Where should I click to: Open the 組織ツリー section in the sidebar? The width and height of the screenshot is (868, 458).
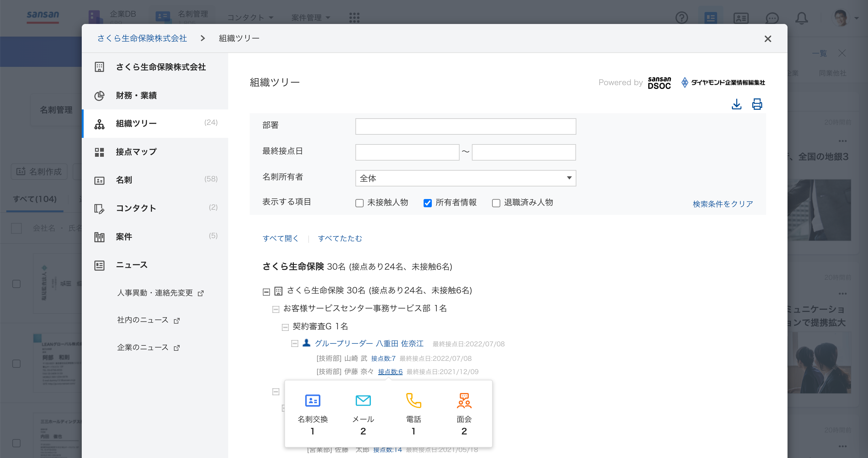[136, 123]
